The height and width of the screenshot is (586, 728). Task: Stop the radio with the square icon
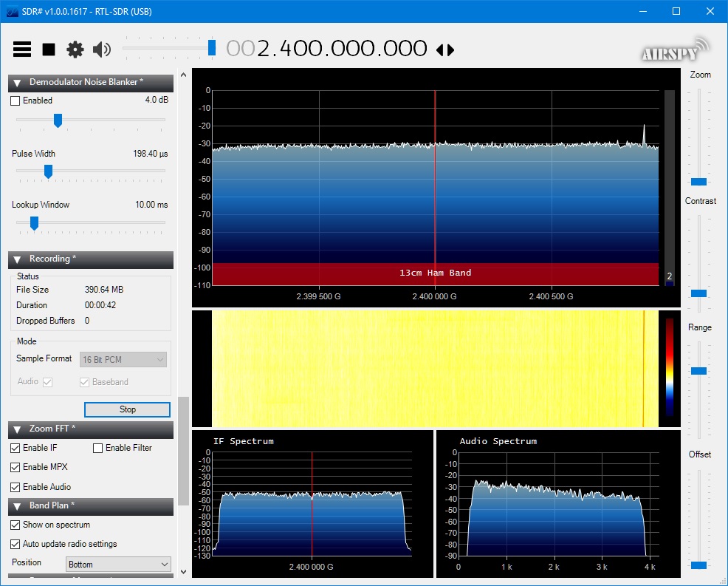[x=49, y=50]
